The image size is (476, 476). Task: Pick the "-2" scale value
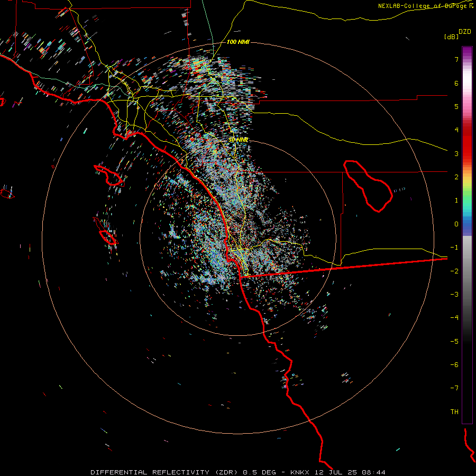pos(454,271)
